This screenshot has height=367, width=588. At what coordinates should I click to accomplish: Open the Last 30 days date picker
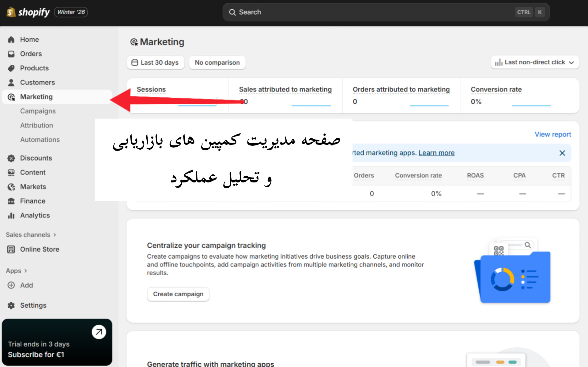pos(156,62)
